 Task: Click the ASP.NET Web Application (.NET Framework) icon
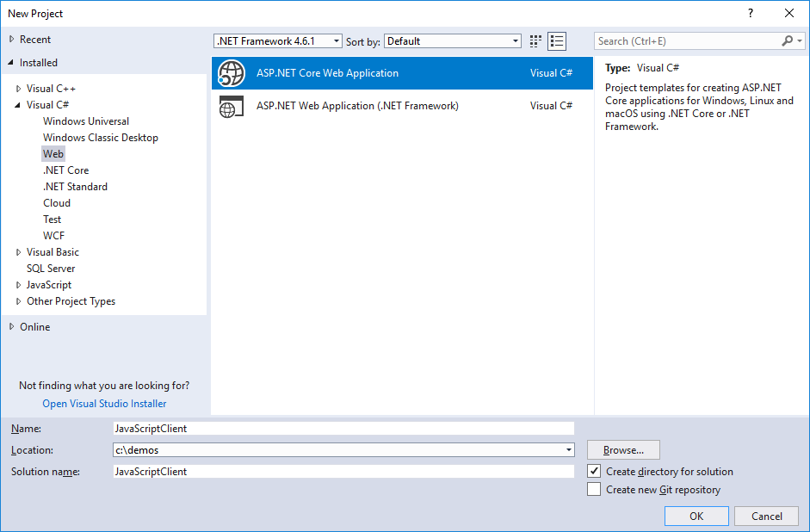231,106
